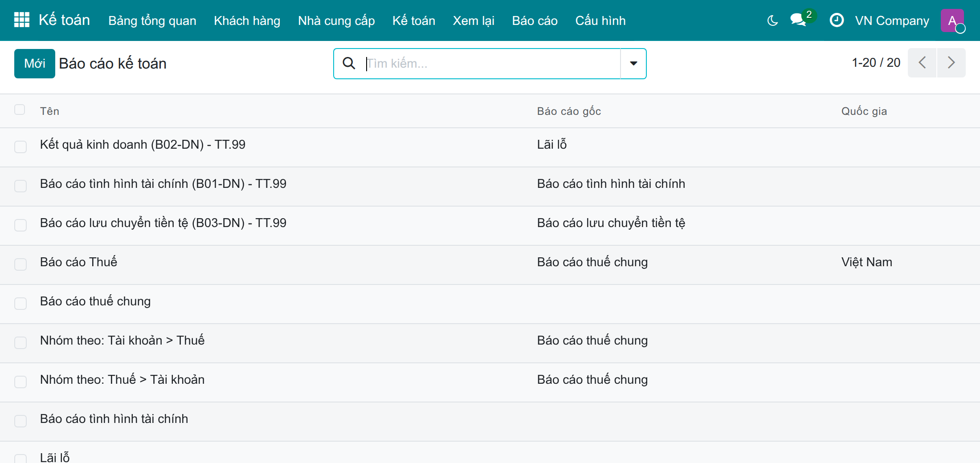Open the Xem lại menu
This screenshot has width=980, height=463.
(x=474, y=20)
